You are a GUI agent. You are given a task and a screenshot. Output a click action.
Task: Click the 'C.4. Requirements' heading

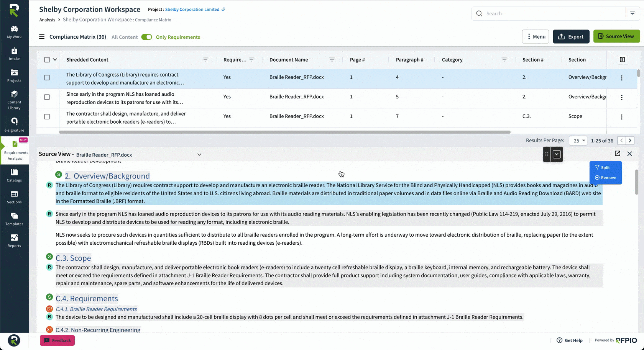[87, 298]
